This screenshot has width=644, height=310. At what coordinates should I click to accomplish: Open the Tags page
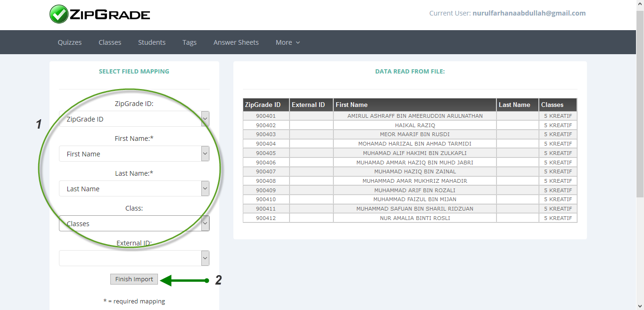coord(190,42)
